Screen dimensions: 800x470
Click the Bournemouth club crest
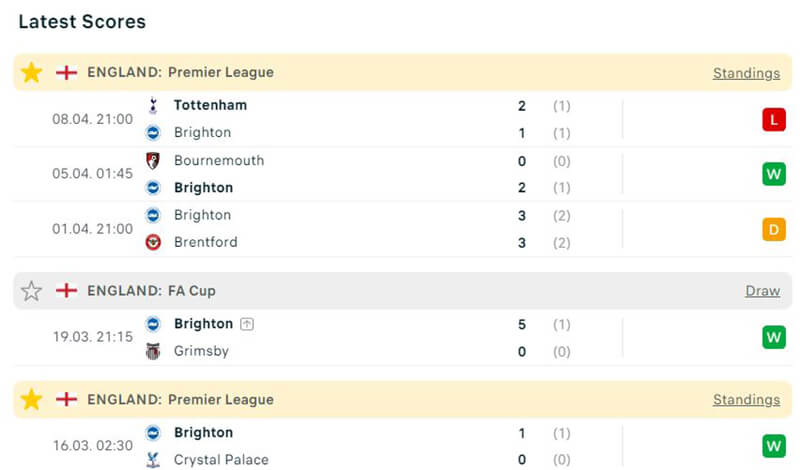click(x=153, y=160)
